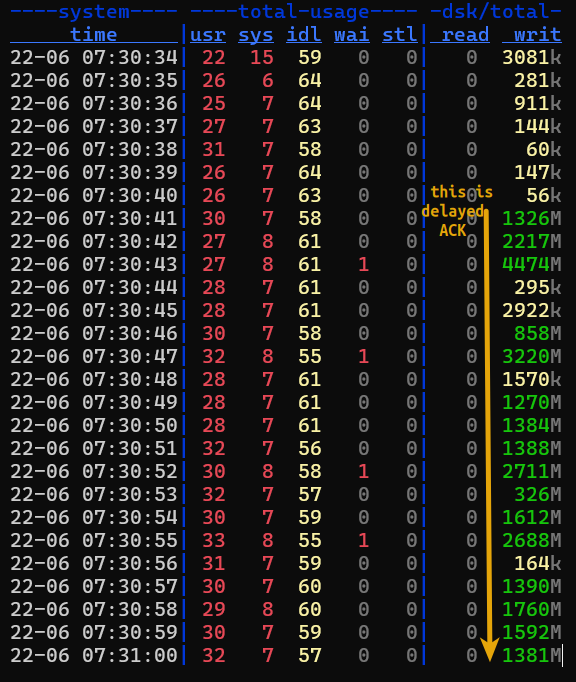Click the usr value 22 in row 07:30:34
Viewport: 576px width, 682px height.
214,57
